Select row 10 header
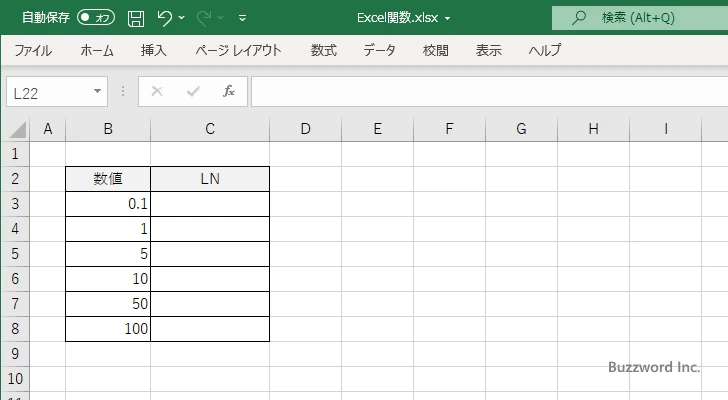Screen dimensions: 728x400 coord(15,379)
